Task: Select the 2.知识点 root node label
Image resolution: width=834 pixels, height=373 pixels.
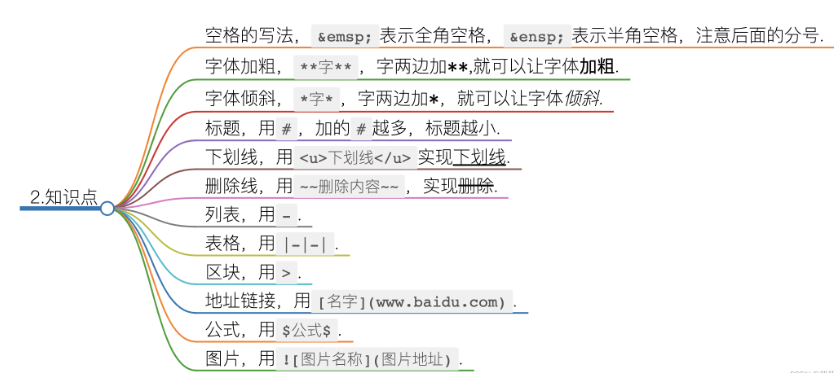Action: (x=64, y=197)
